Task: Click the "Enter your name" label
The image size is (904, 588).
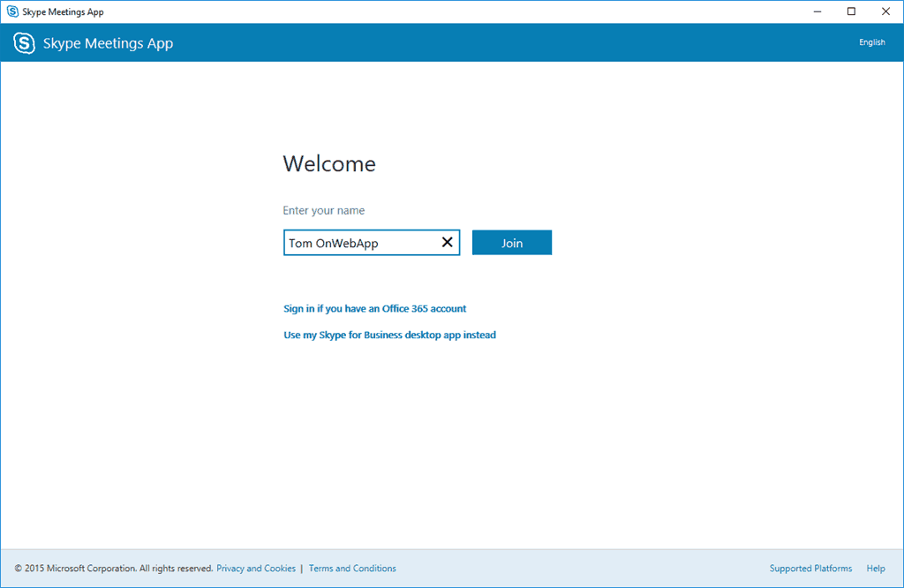Action: pos(323,211)
